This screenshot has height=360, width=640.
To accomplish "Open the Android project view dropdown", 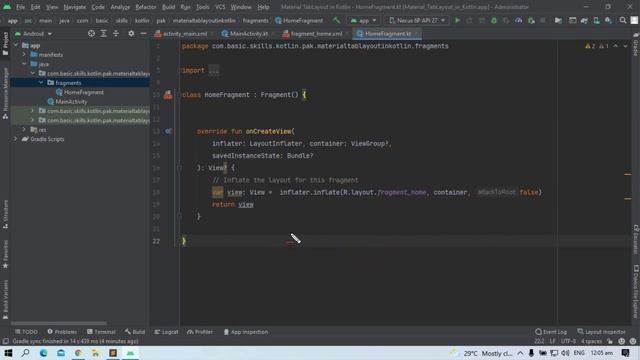I will [33, 34].
